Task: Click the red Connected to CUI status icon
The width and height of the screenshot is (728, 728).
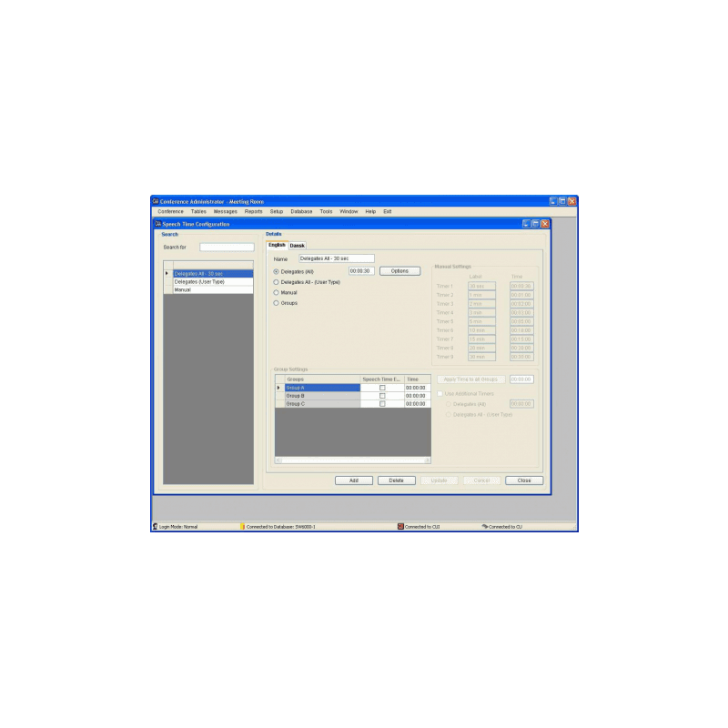Action: pyautogui.click(x=399, y=525)
